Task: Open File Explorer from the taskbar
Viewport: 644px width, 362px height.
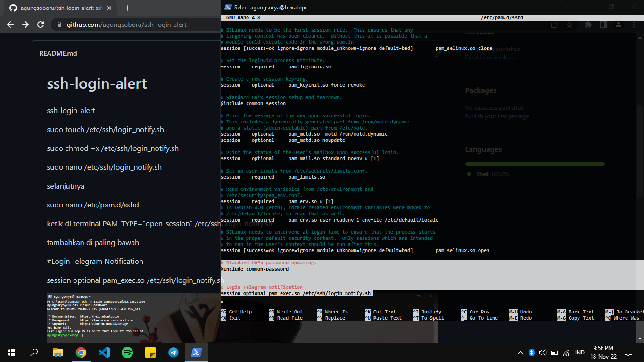Action: [58, 352]
